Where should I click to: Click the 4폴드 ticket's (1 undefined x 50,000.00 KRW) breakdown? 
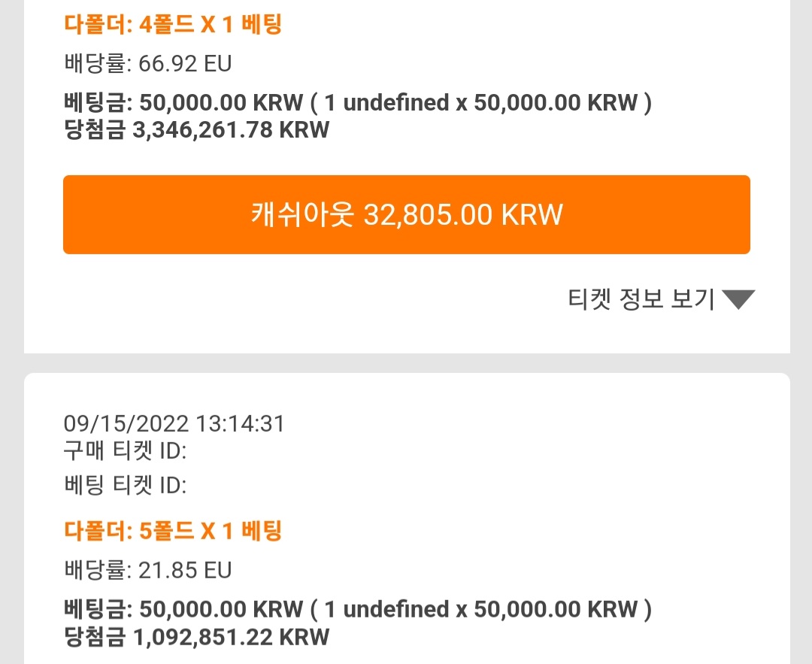tap(481, 102)
